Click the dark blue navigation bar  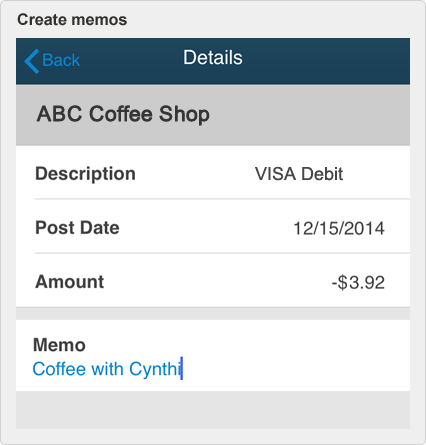tap(213, 61)
